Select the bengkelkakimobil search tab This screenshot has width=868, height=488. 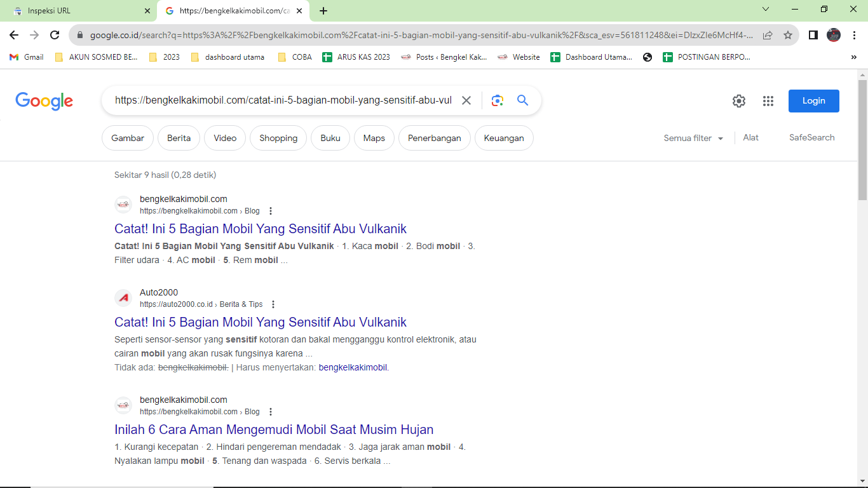coord(233,11)
